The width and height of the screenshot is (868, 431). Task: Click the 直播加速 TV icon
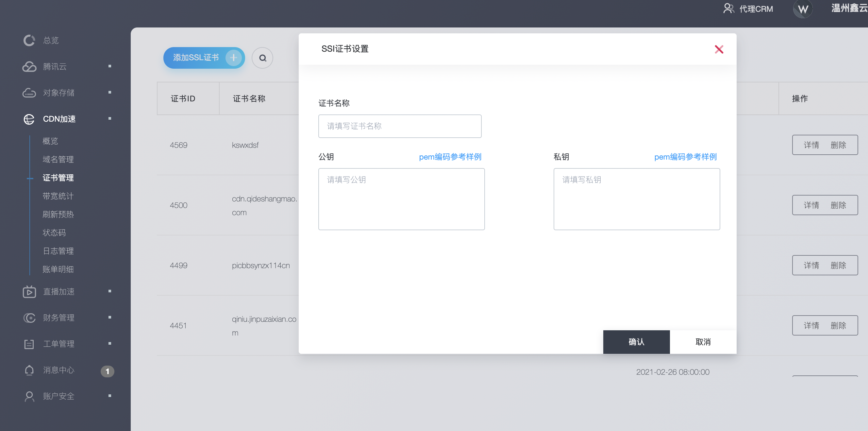(29, 292)
